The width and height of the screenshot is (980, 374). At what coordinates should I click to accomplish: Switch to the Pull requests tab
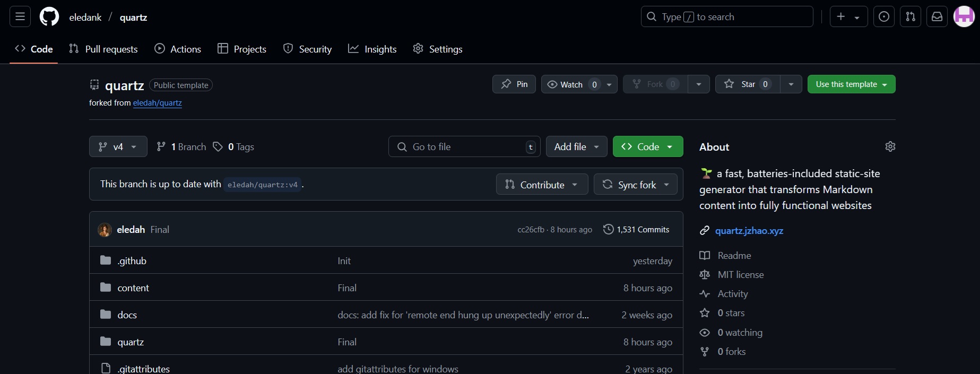pyautogui.click(x=103, y=49)
